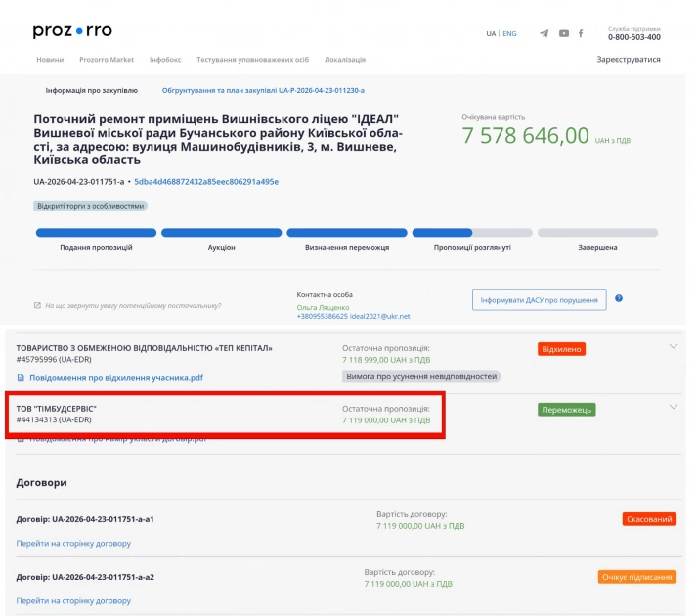Screen dimensions: 697x616
Task: Open Prozorro Market in the navigation
Action: pos(107,59)
